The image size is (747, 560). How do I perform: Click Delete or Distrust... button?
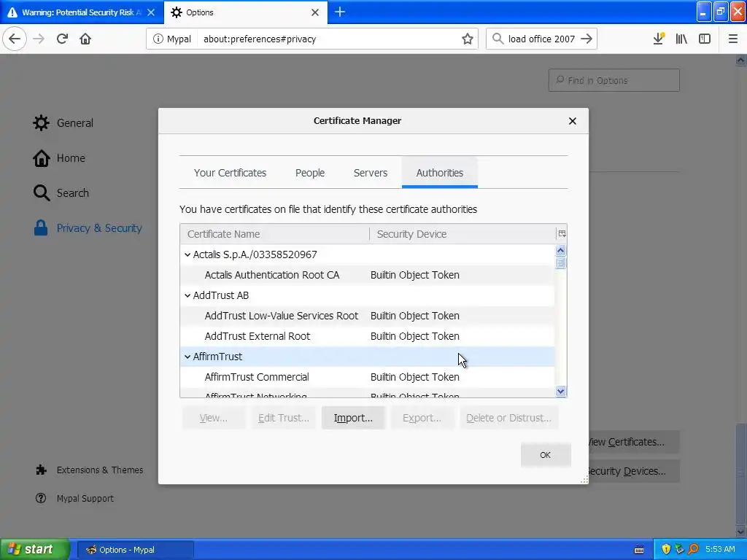coord(508,418)
